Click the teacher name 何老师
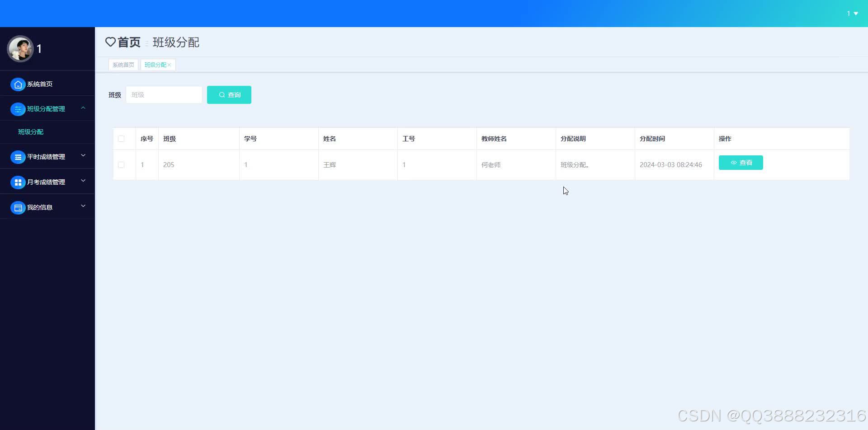Viewport: 868px width, 430px height. tap(491, 165)
